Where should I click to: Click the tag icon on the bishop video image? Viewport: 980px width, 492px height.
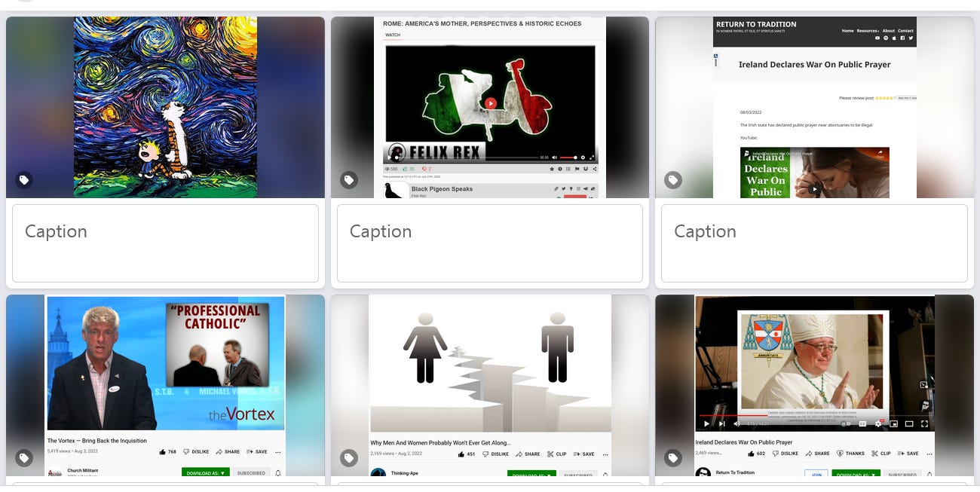673,458
